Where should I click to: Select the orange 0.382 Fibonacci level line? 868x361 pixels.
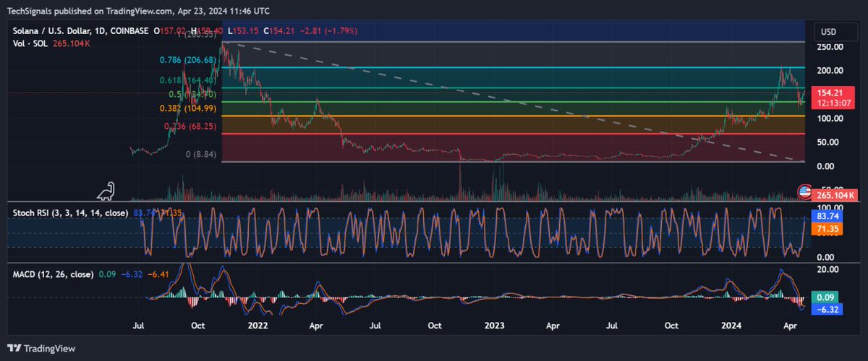[x=514, y=116]
